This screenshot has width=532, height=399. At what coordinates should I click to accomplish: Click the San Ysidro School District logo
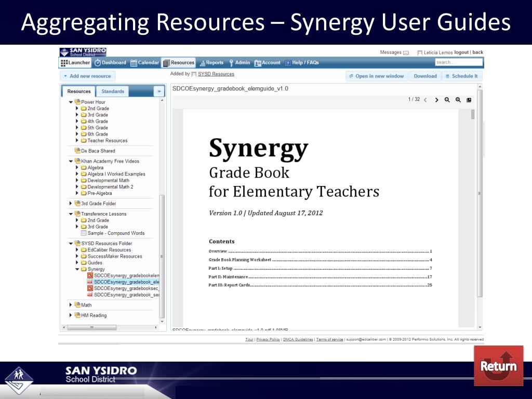pos(83,52)
